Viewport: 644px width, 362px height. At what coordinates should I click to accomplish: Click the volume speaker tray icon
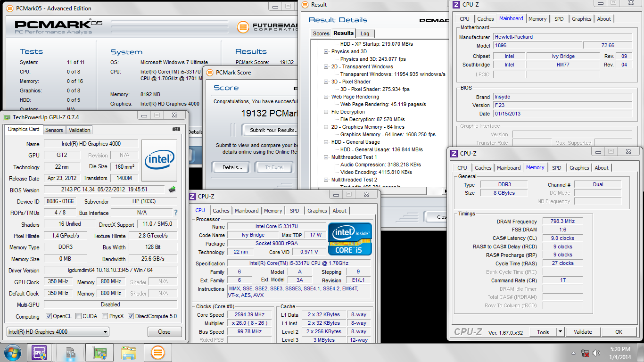(x=596, y=353)
